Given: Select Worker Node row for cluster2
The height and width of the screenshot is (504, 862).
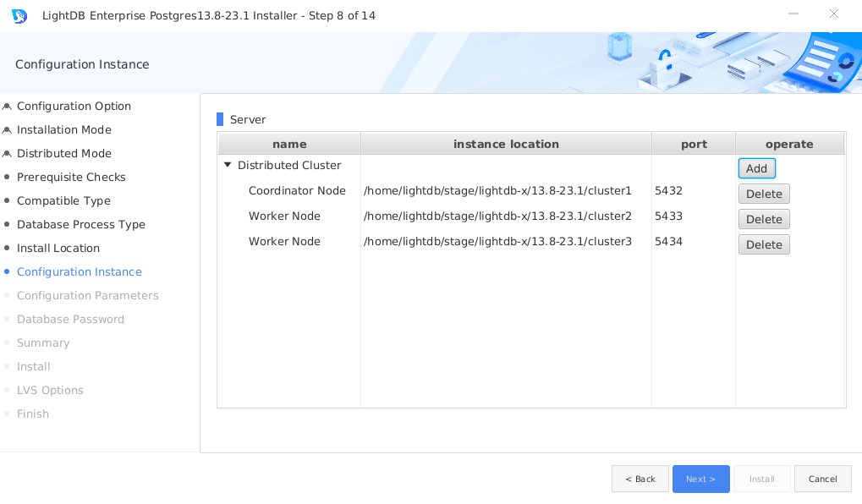Looking at the screenshot, I should (284, 216).
